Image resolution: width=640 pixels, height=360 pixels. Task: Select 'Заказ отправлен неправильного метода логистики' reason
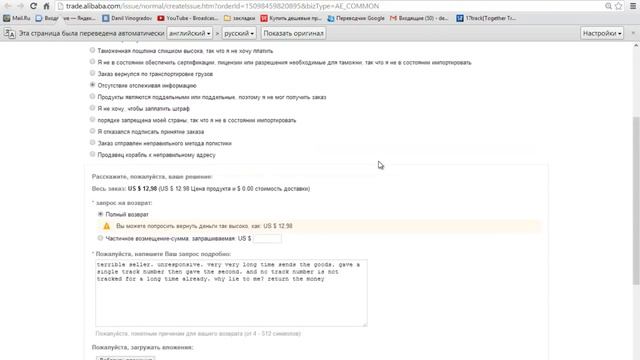(93, 142)
